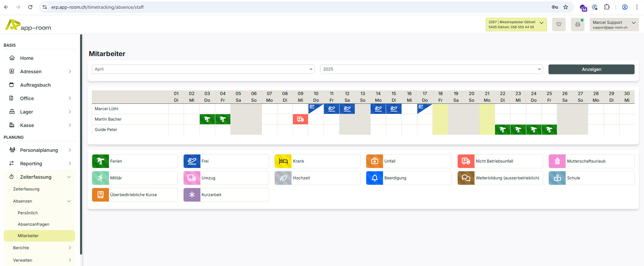Select the green Ferien palm tree icon
This screenshot has height=266, width=644.
point(100,161)
